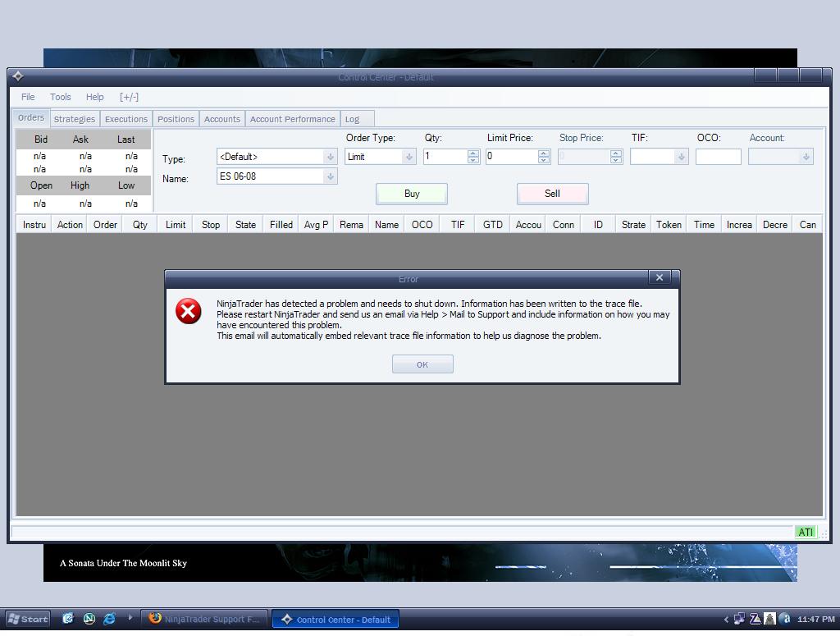Switch to the Accounts tab

coord(221,119)
